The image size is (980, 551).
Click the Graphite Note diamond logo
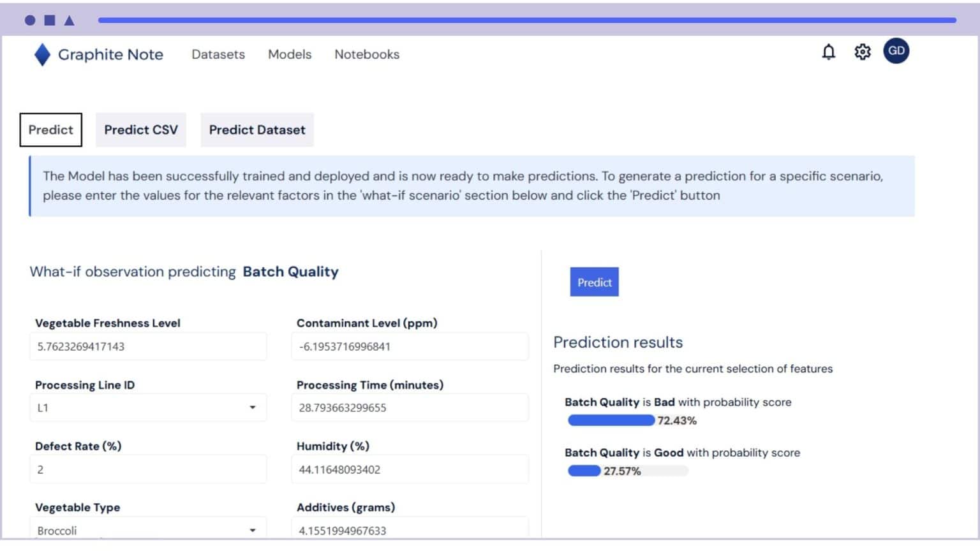tap(41, 54)
